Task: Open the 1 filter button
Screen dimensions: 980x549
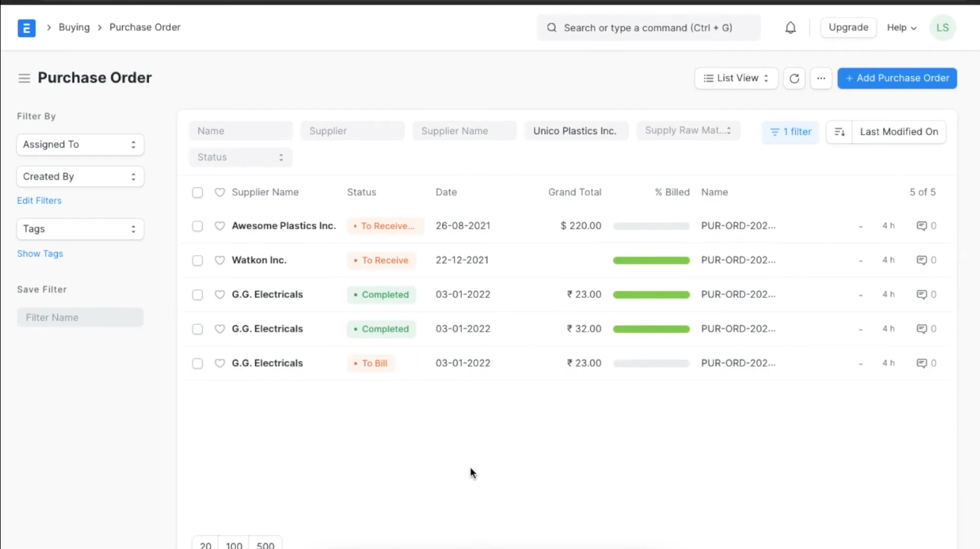Action: click(790, 132)
